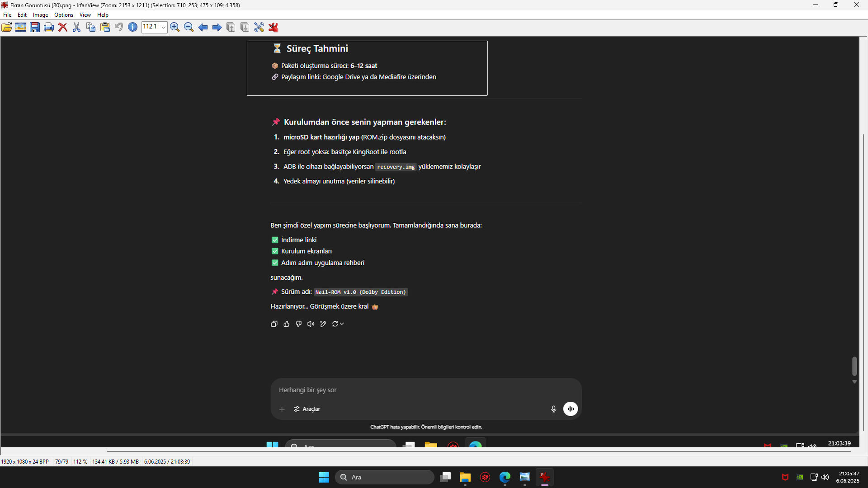This screenshot has width=868, height=488.
Task: Click the IrfanView red cat about icon
Action: 274,27
